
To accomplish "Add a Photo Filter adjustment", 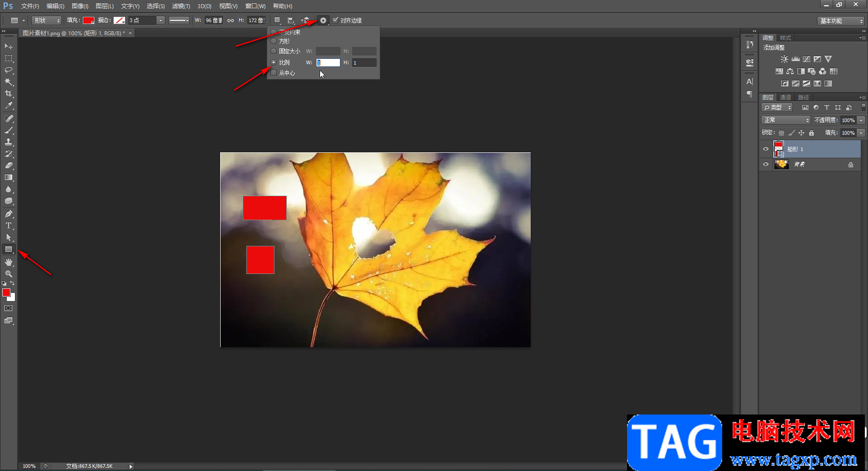I will (x=812, y=71).
